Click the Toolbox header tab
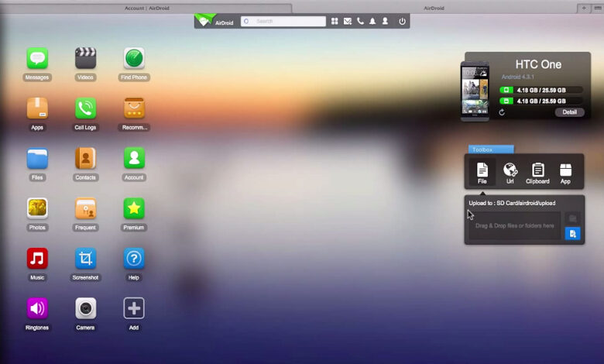The width and height of the screenshot is (604, 364). (491, 149)
